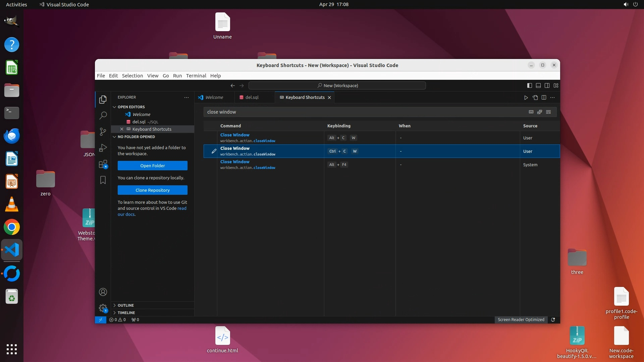The image size is (644, 362).
Task: Open the Accounts icon in activity bar
Action: (103, 292)
